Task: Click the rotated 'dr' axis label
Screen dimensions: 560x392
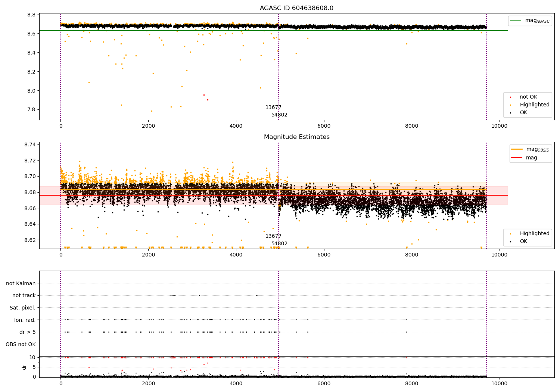Action: coord(24,367)
